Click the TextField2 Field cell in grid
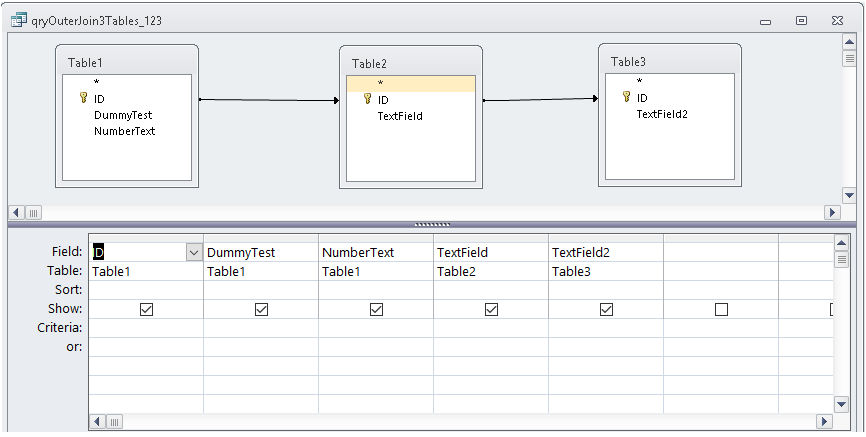The image size is (866, 437). point(605,252)
